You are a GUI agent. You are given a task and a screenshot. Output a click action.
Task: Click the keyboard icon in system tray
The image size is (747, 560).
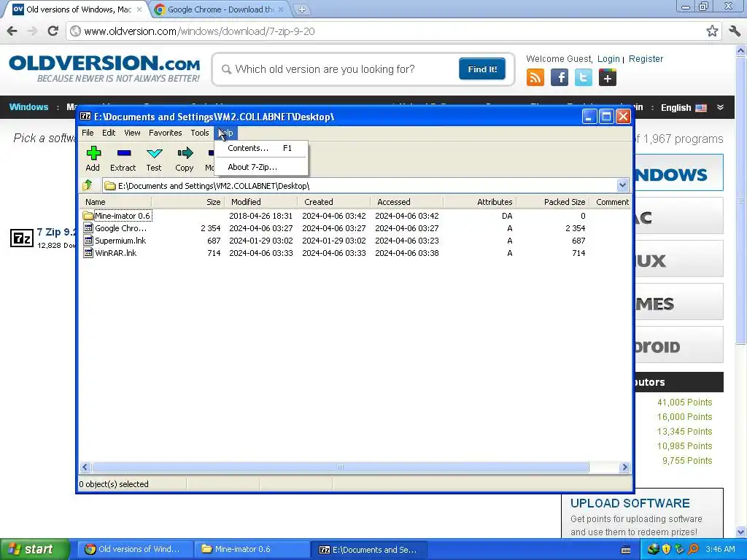click(626, 550)
